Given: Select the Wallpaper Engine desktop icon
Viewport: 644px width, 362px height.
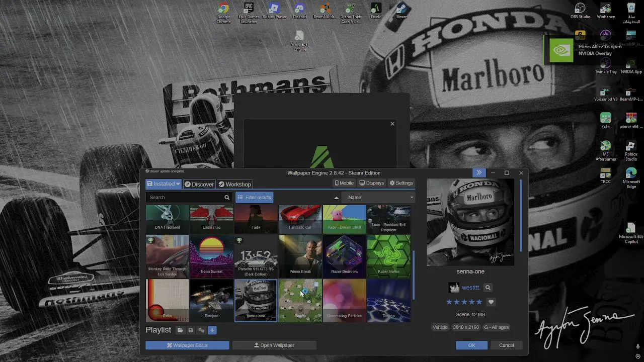Looking at the screenshot, I should [x=299, y=41].
